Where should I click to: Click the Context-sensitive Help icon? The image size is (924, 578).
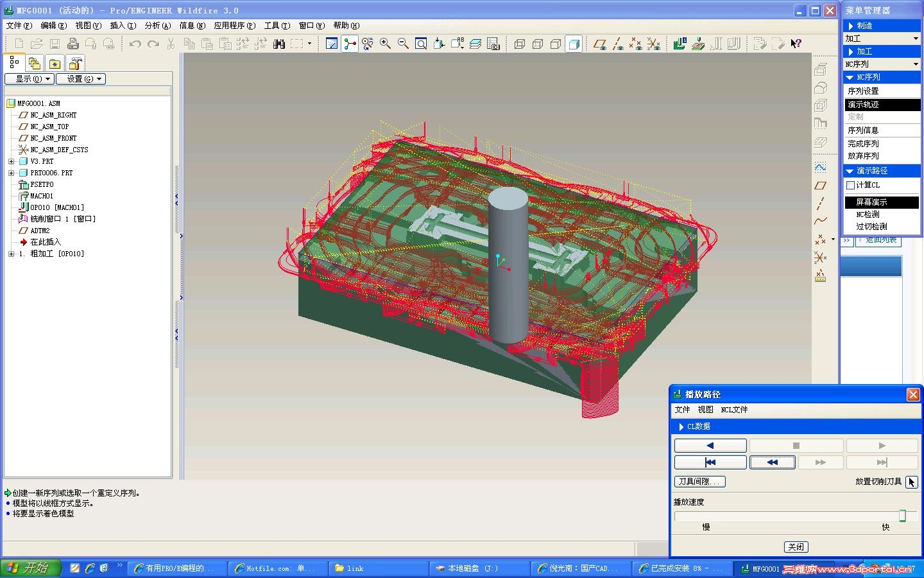coord(796,44)
